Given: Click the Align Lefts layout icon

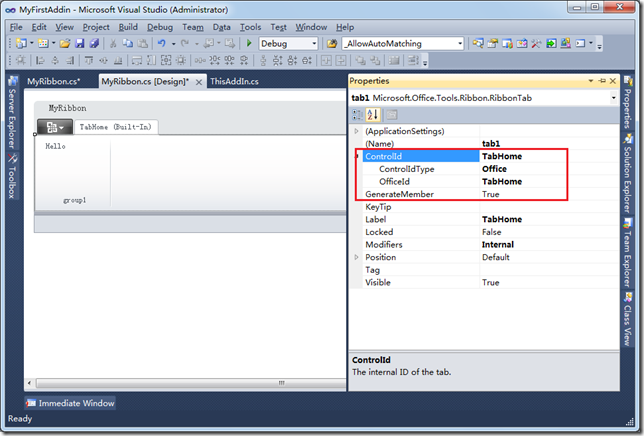Looking at the screenshot, I should click(40, 61).
